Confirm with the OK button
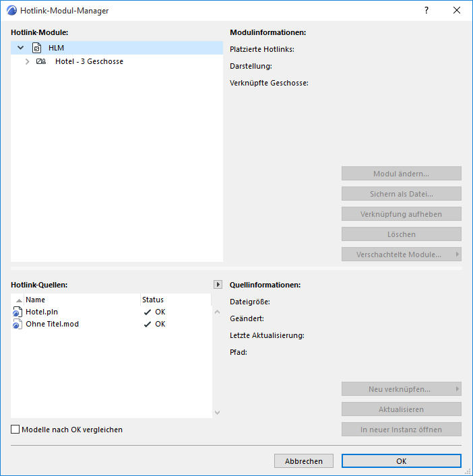The image size is (473, 476). [402, 461]
